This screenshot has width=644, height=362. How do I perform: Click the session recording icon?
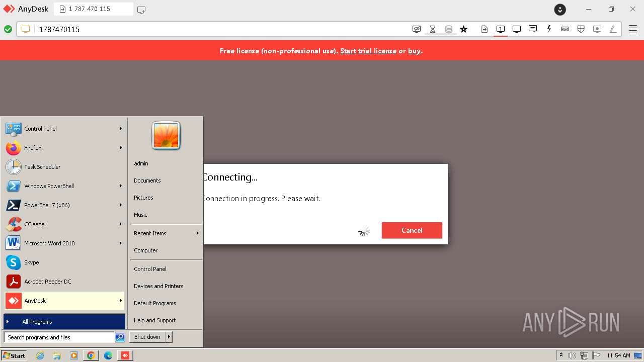click(597, 29)
